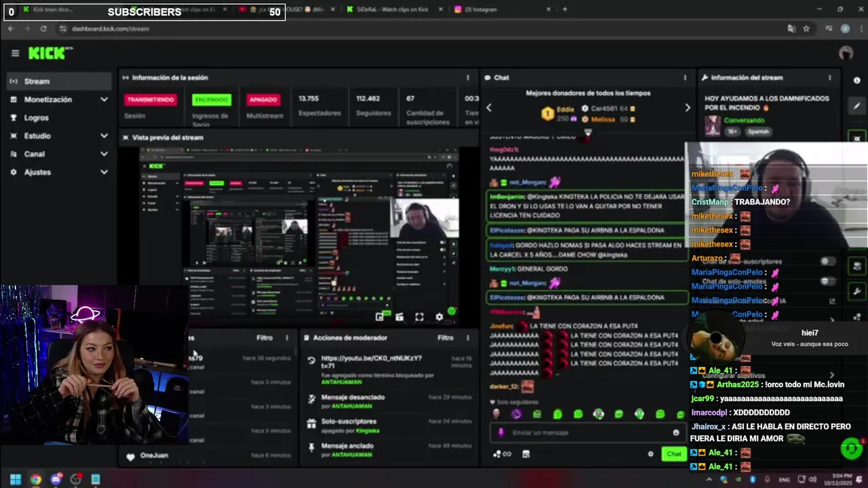
Task: Click the wrench icon in right rail
Action: [857, 291]
